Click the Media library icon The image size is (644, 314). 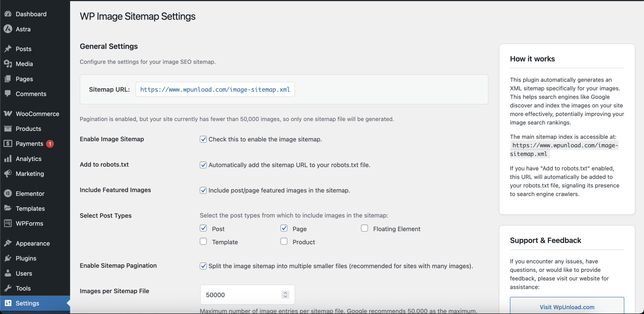click(8, 64)
